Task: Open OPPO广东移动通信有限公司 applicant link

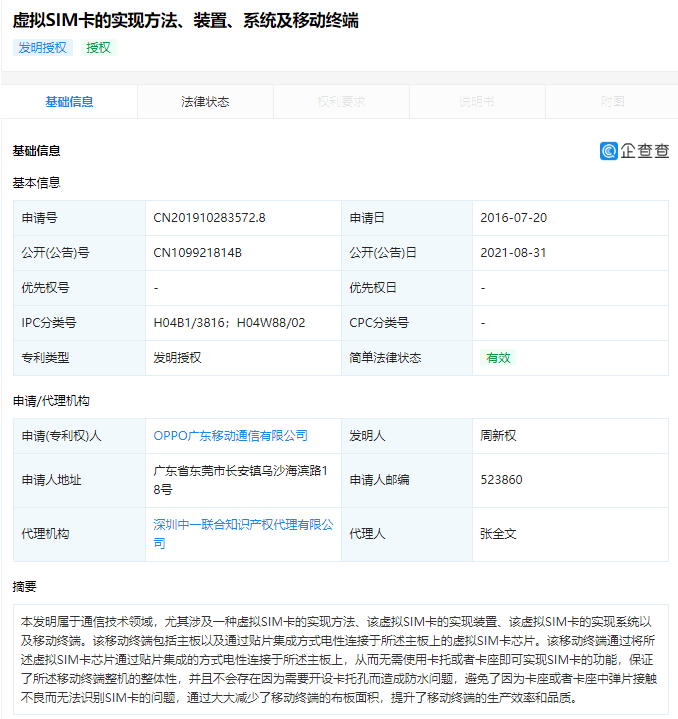Action: point(230,436)
